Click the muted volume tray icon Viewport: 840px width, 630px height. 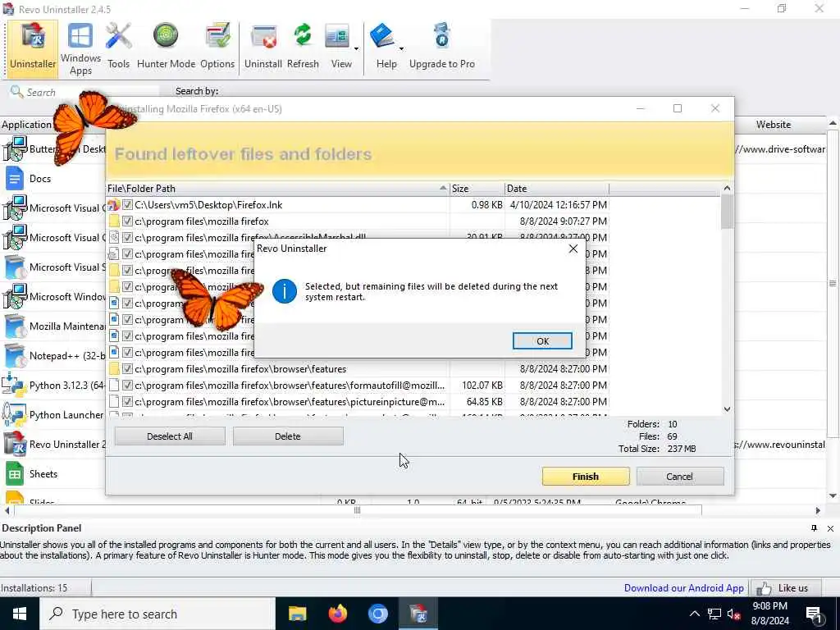click(734, 614)
